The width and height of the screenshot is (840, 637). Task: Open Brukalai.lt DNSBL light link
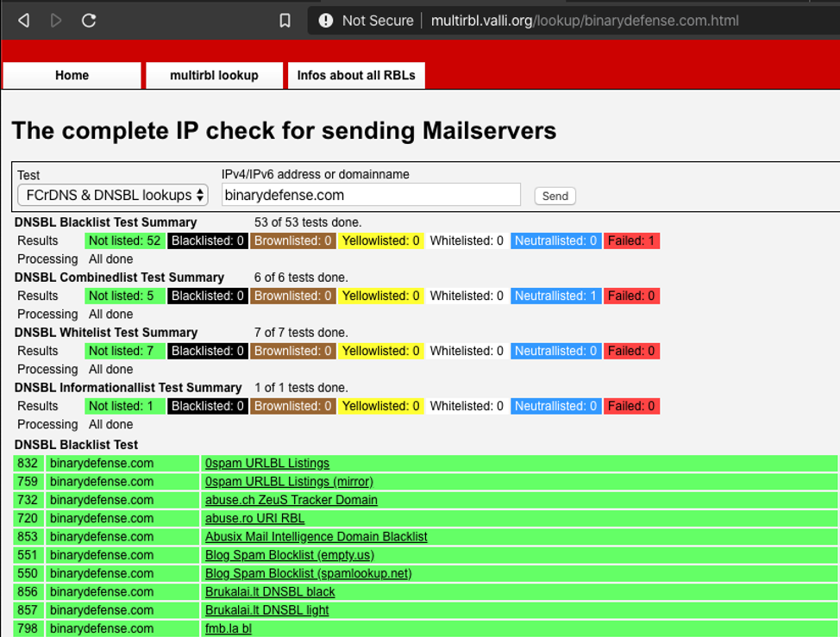pos(266,610)
